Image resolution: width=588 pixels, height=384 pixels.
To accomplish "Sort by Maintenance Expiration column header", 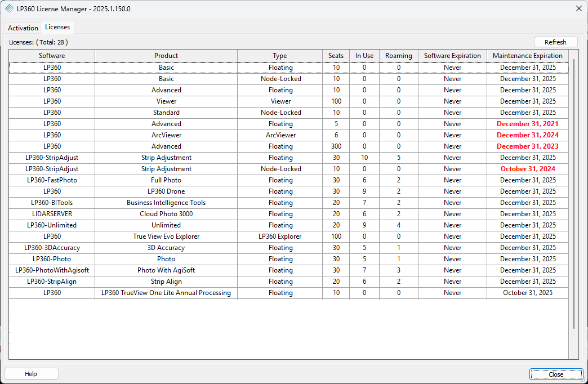I will coord(528,56).
